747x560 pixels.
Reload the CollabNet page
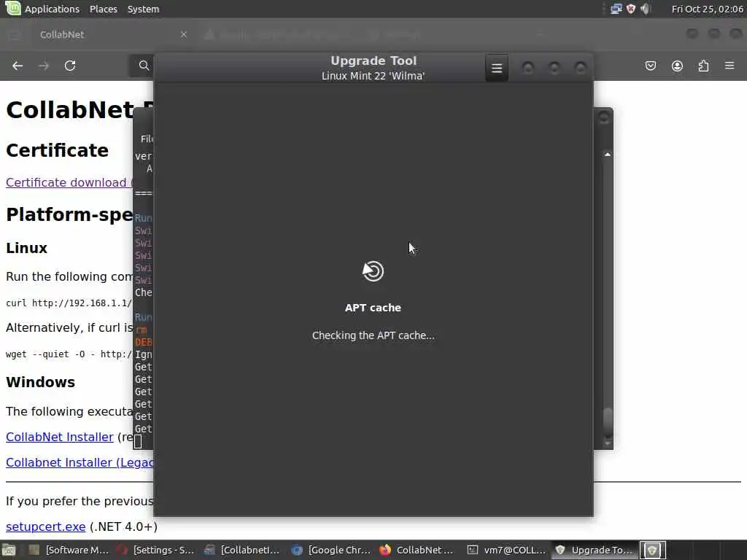[x=70, y=66]
